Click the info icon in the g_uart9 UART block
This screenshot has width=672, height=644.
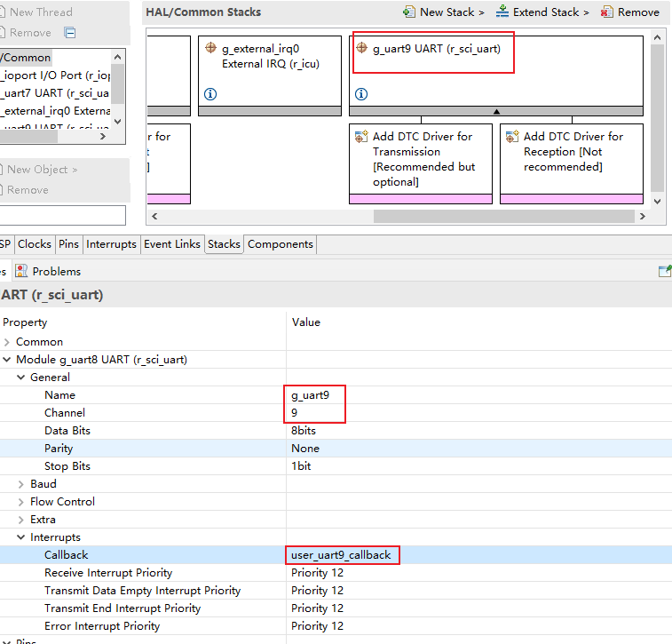pyautogui.click(x=361, y=94)
